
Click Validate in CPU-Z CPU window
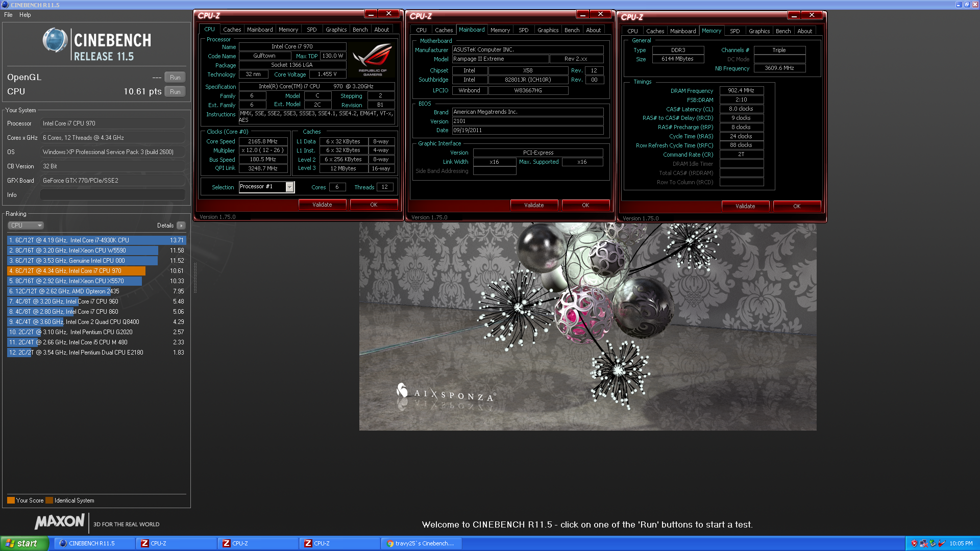pyautogui.click(x=322, y=205)
